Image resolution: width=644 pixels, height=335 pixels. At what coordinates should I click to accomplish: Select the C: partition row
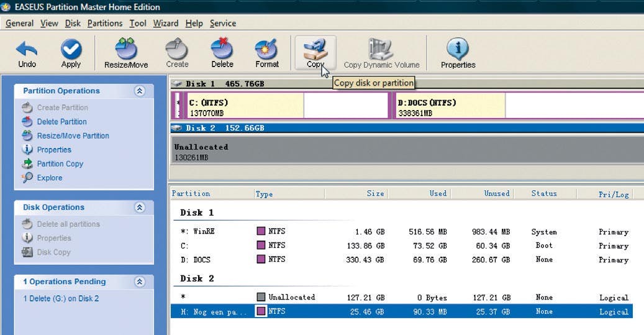402,246
